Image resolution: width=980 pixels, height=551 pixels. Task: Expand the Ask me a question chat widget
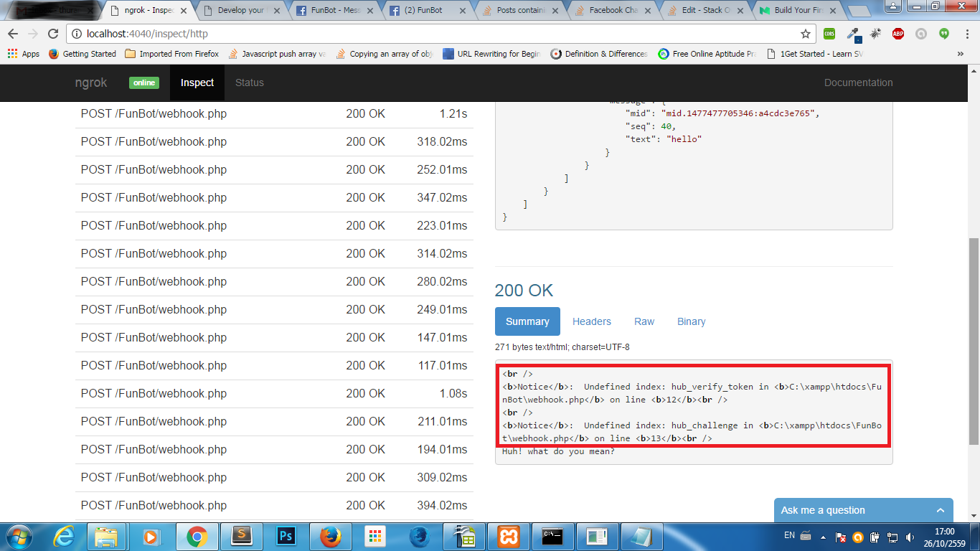(864, 510)
